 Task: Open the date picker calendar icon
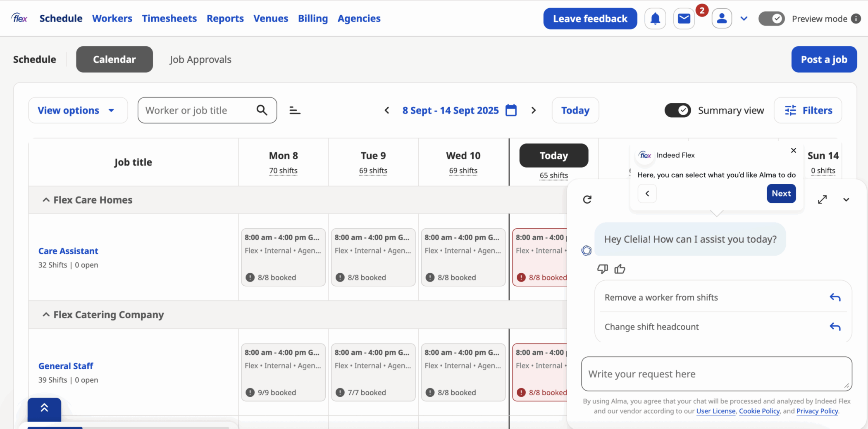[511, 110]
